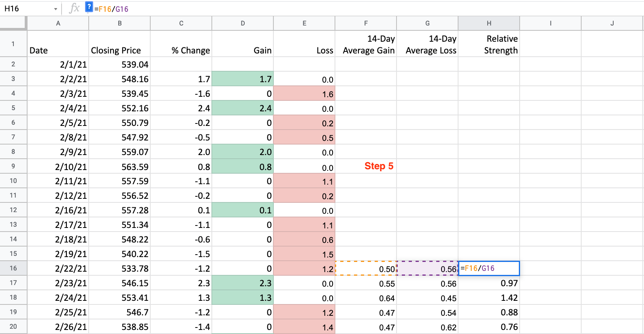644x334 pixels.
Task: Select the red loss cell 1.5
Action: click(x=304, y=253)
